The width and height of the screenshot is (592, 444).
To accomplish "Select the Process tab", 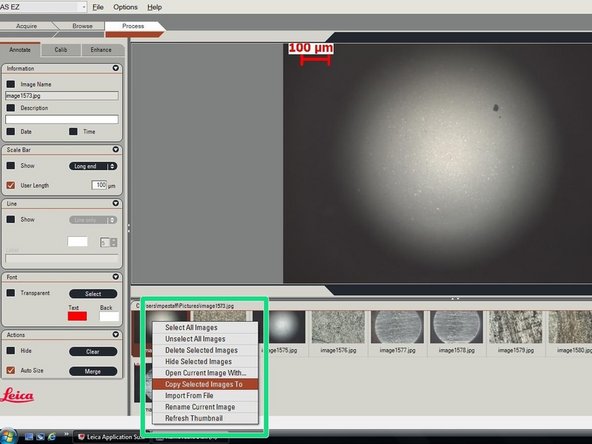I will click(133, 26).
